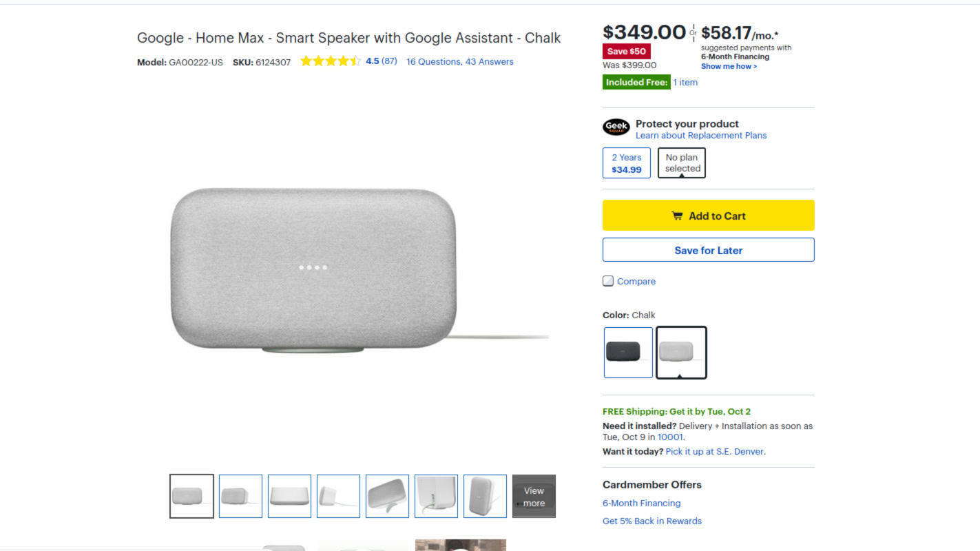Open Learn about Replacement Plans link

click(700, 136)
